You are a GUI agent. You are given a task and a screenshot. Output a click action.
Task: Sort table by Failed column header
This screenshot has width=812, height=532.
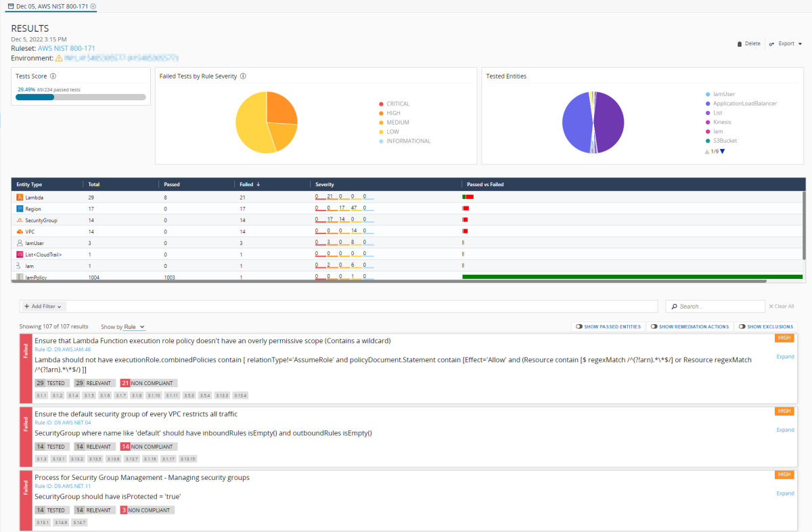[x=247, y=184]
